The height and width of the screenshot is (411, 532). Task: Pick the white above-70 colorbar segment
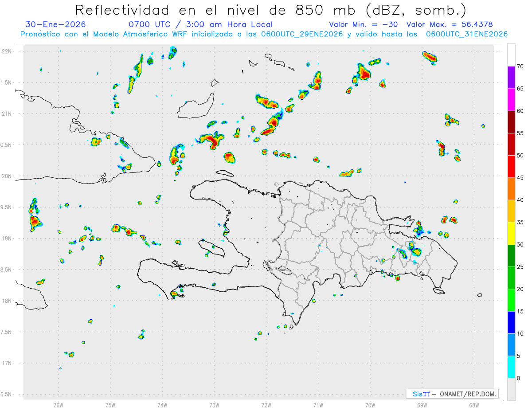[x=511, y=55]
